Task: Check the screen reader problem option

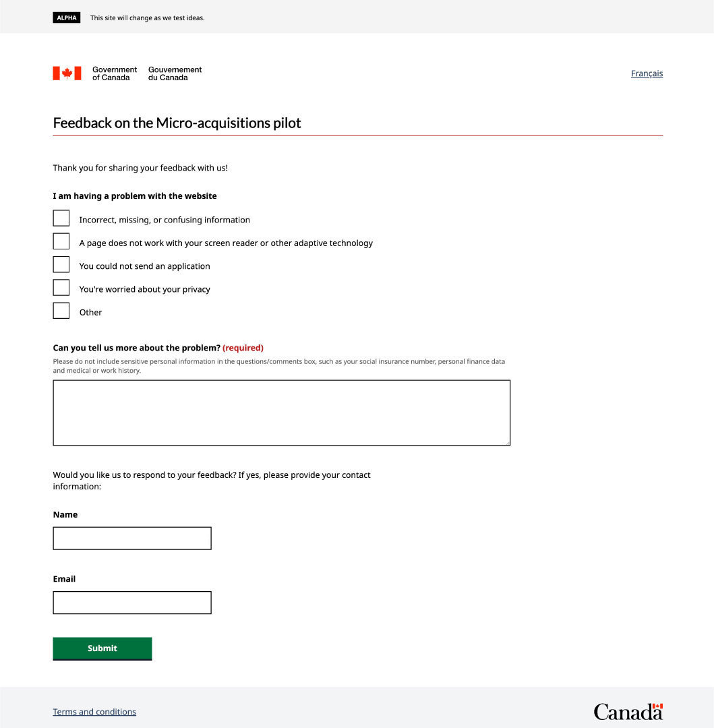Action: click(61, 241)
